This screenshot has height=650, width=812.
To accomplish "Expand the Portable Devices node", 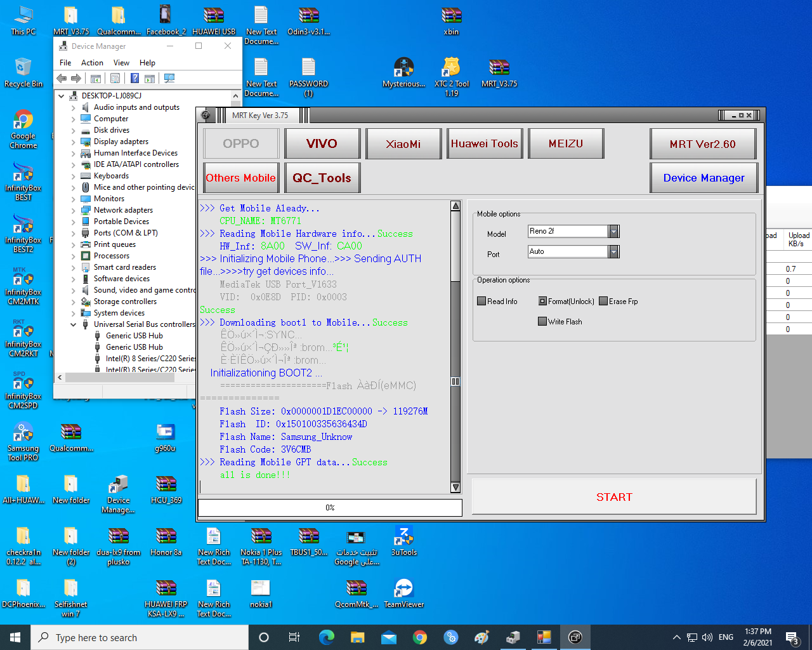I will (74, 222).
